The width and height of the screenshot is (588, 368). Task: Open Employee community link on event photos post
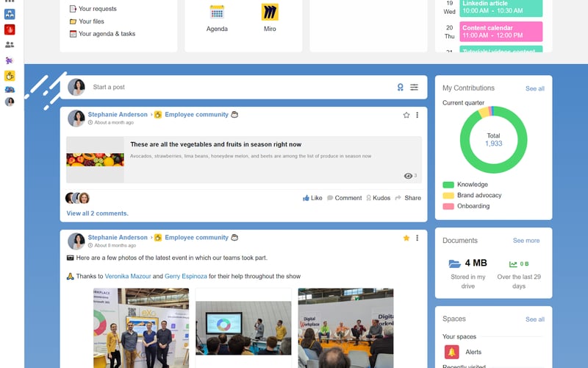coord(196,237)
